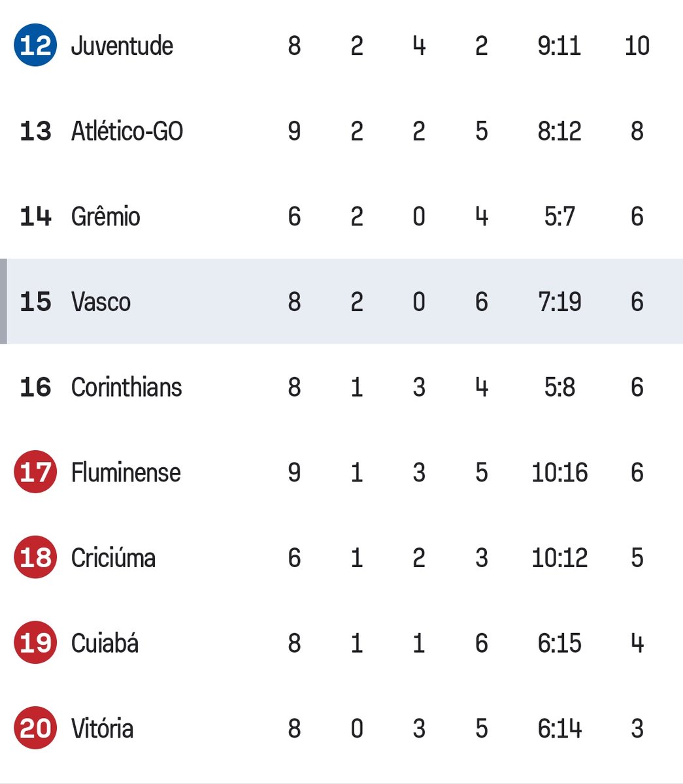Screen dimensions: 683x784
Task: Click the red position 19 badge
Action: point(35,643)
